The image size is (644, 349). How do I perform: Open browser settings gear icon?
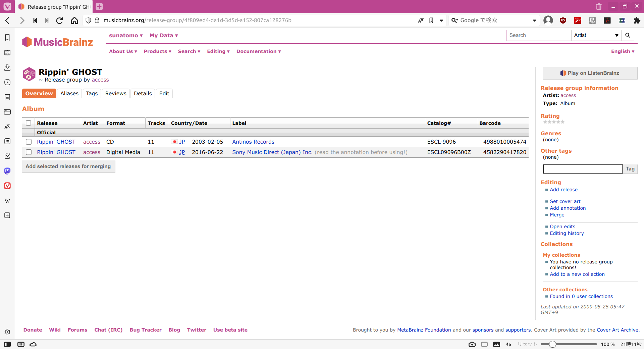coord(7,332)
